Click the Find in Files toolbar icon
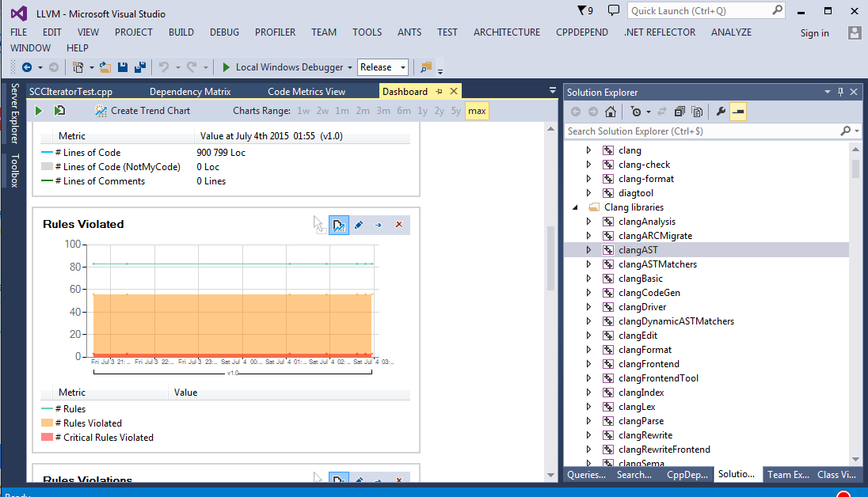The image size is (868, 497). click(x=426, y=67)
